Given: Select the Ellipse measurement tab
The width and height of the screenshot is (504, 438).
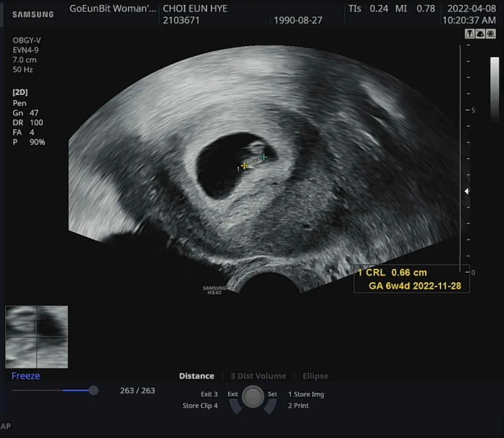Looking at the screenshot, I should 315,376.
